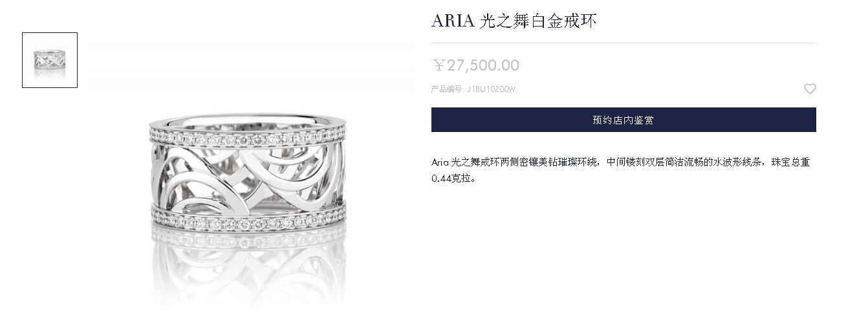Viewport: 868px width, 330px height.
Task: Click the openwork wave pattern on ring
Action: click(x=248, y=177)
